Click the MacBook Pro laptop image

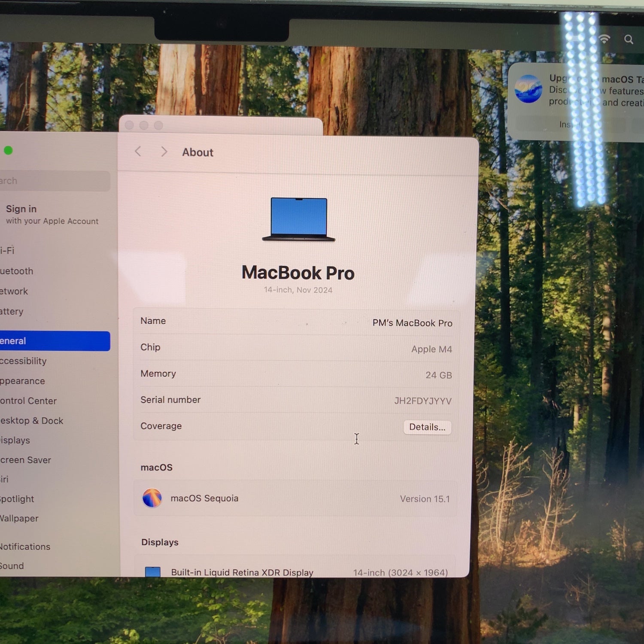[299, 219]
